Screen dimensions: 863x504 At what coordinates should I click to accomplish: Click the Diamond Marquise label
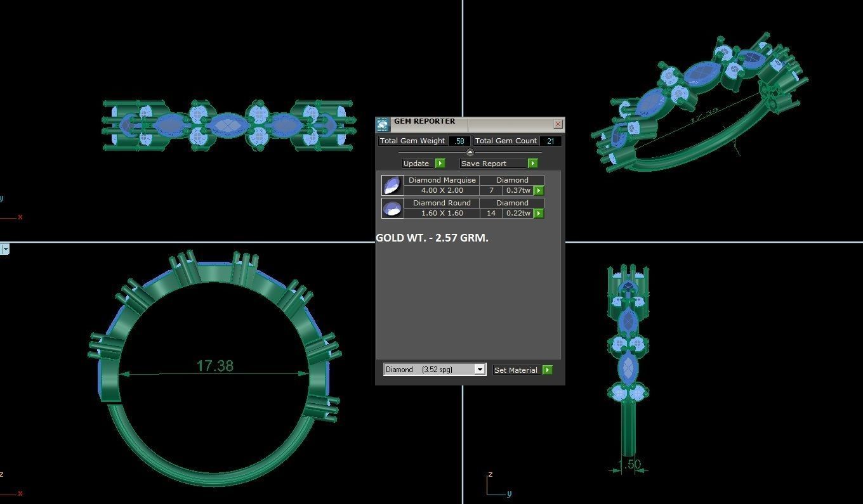pos(442,180)
